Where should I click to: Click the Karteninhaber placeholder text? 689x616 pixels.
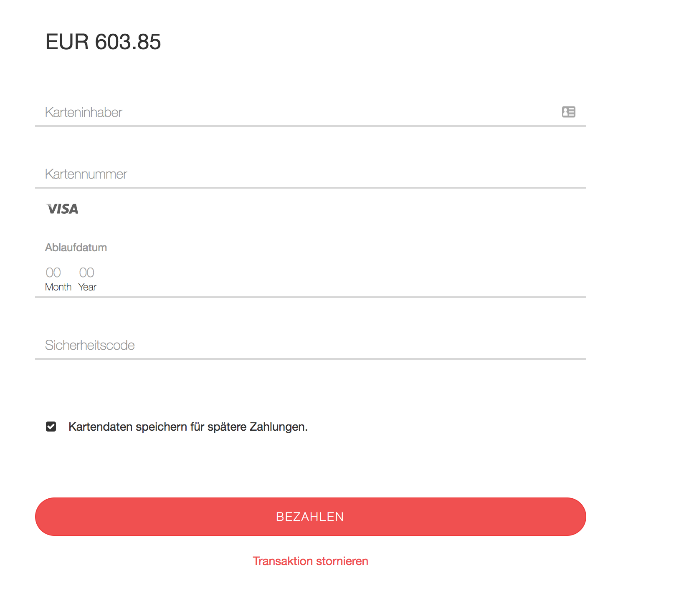pos(84,112)
